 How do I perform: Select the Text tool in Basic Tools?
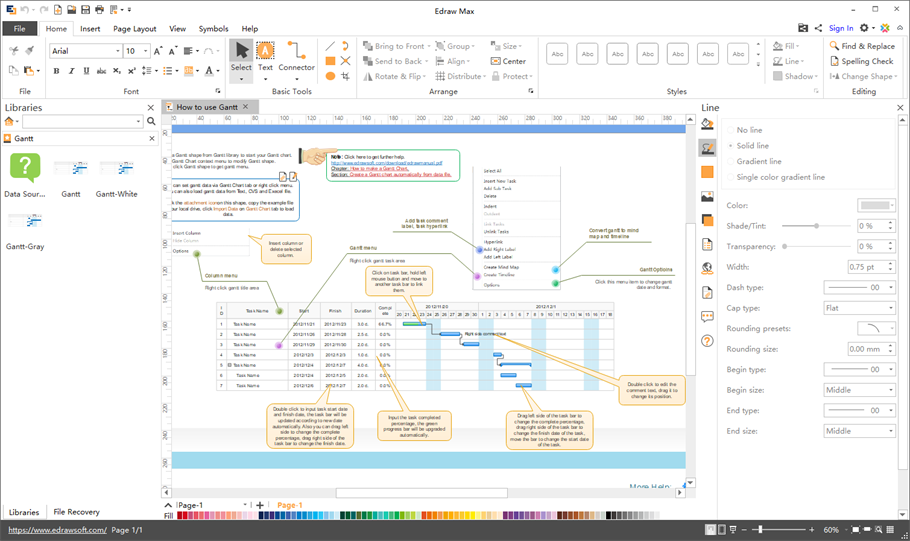point(265,58)
